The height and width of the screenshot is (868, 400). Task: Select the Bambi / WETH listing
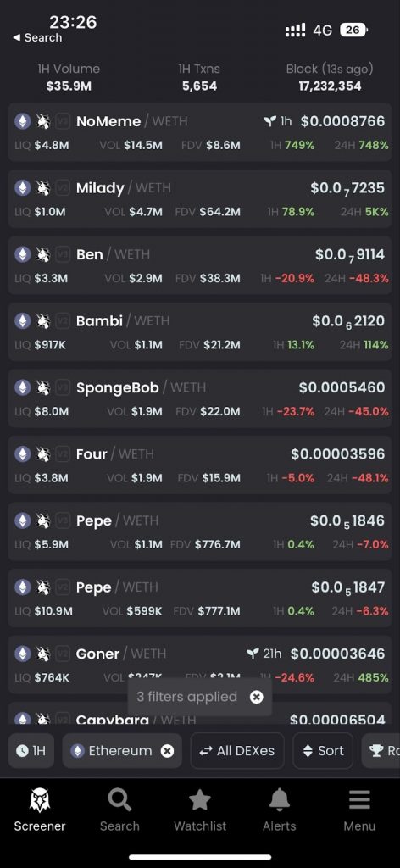(200, 331)
